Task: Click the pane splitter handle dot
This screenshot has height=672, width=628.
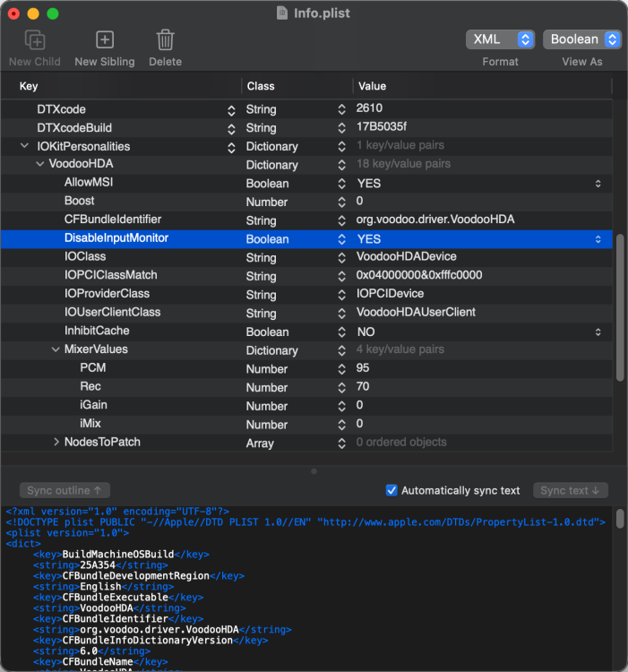Action: pyautogui.click(x=314, y=471)
